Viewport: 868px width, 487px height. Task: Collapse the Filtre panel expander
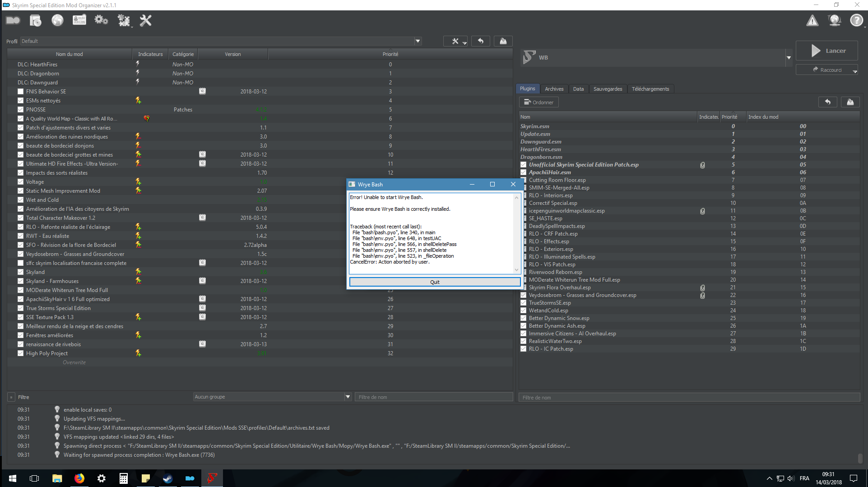coord(11,397)
